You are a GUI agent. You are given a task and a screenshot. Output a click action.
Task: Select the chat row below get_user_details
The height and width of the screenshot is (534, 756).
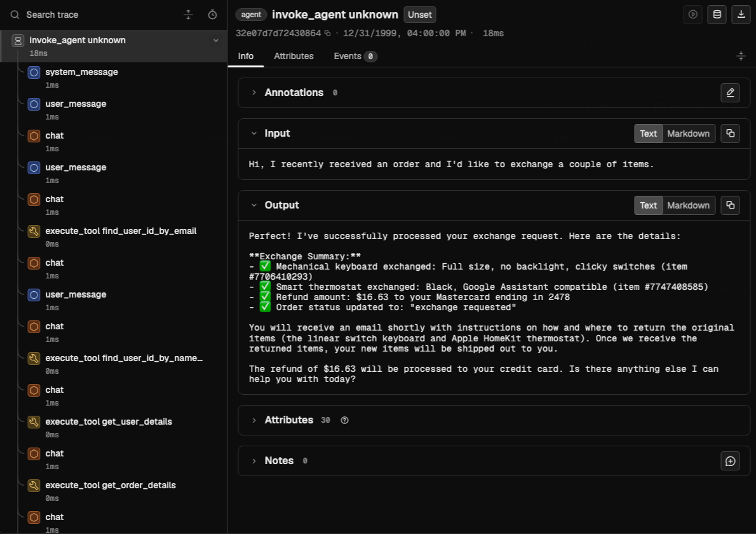114,459
